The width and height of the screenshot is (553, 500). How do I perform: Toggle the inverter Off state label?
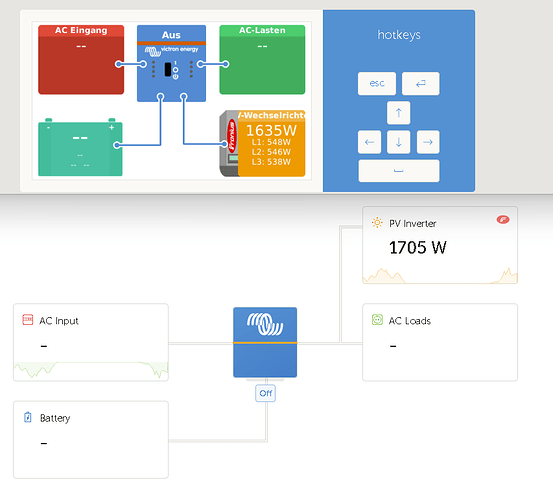coord(266,393)
